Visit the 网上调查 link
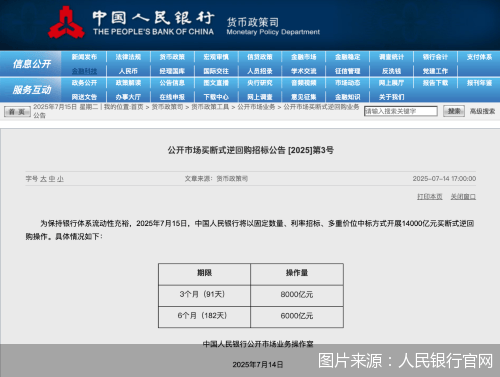This screenshot has width=500, height=377. pos(260,97)
